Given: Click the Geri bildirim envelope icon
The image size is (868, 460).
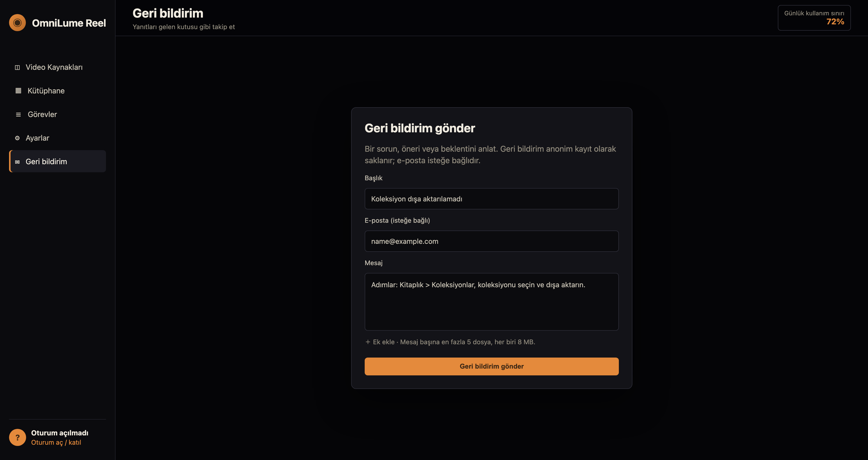Looking at the screenshot, I should click(17, 162).
